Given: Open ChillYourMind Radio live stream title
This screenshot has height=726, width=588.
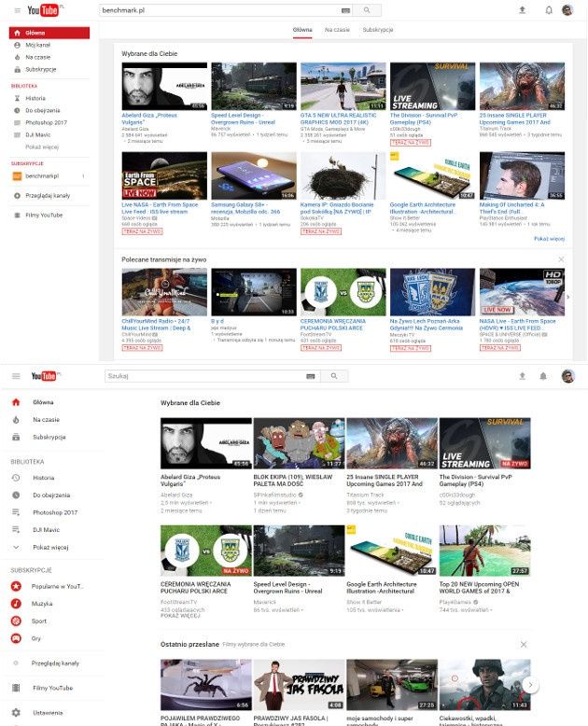Looking at the screenshot, I should (x=156, y=324).
